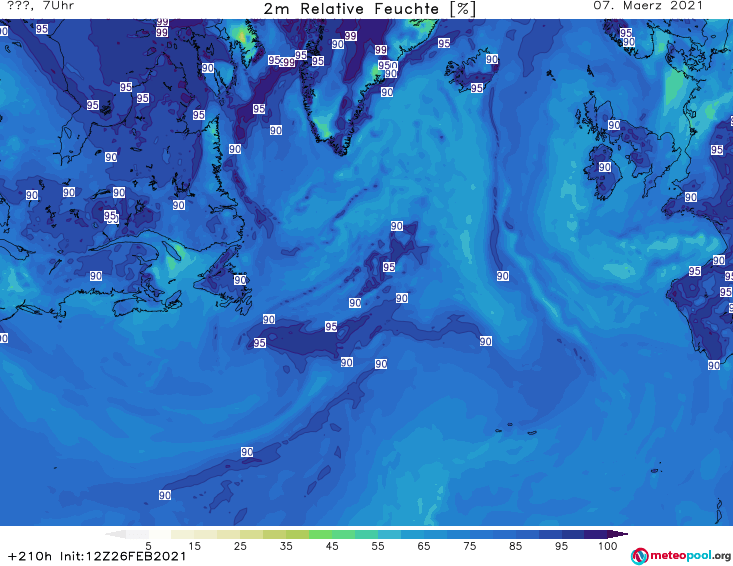Click legend value 25
This screenshot has height=566, width=733.
click(x=240, y=546)
